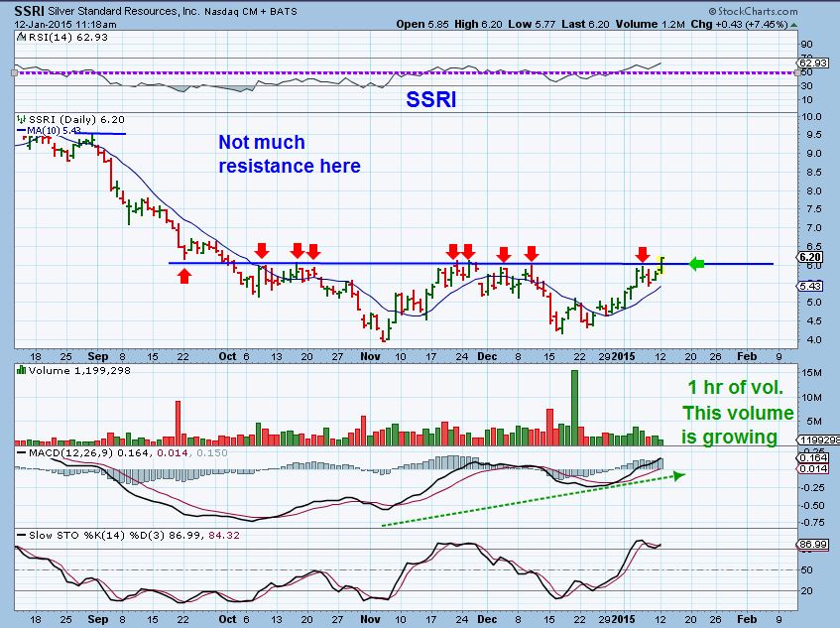The width and height of the screenshot is (840, 628).
Task: Click the -0.75 label on the MACD axis
Action: coord(812,523)
